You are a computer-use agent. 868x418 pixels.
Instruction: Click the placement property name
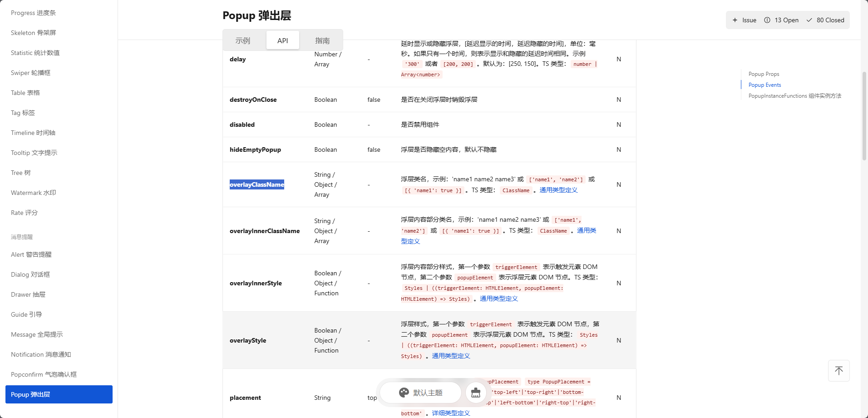coord(245,398)
